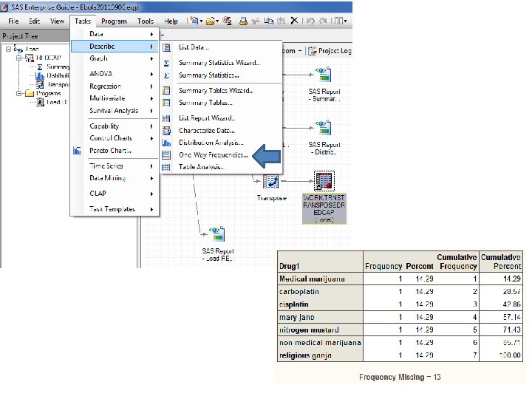Click the Table Analysis icon
532x399 pixels.
[166, 167]
